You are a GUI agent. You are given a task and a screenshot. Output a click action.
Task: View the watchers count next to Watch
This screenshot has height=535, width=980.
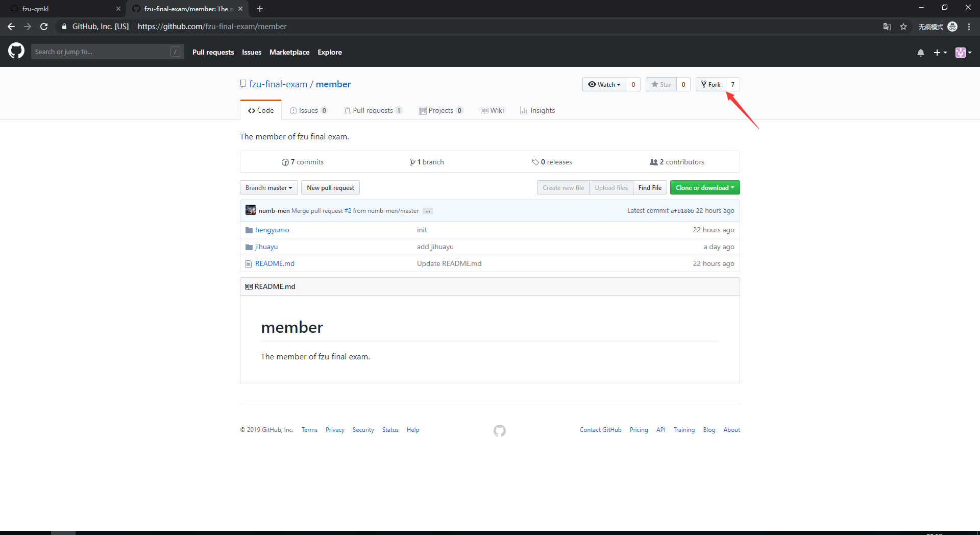coord(633,84)
